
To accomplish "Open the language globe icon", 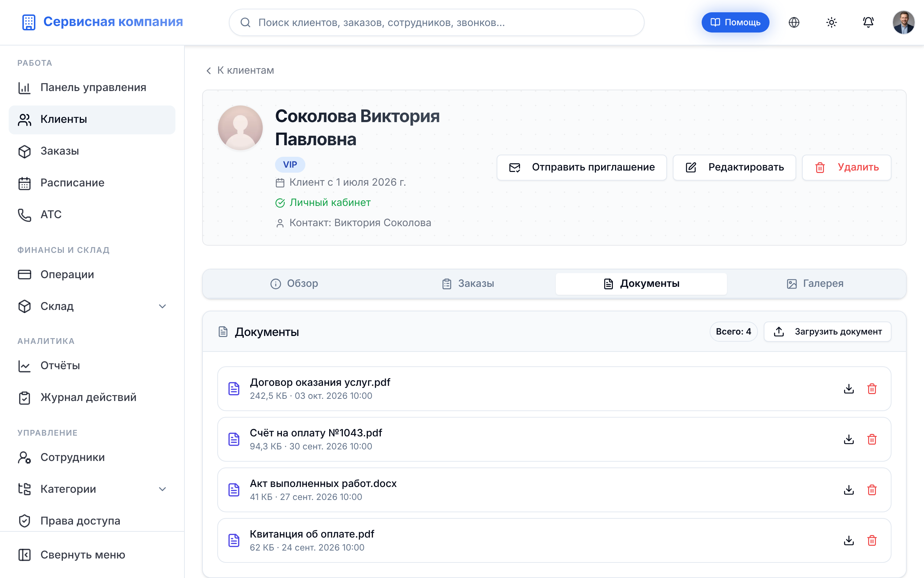I will 794,22.
